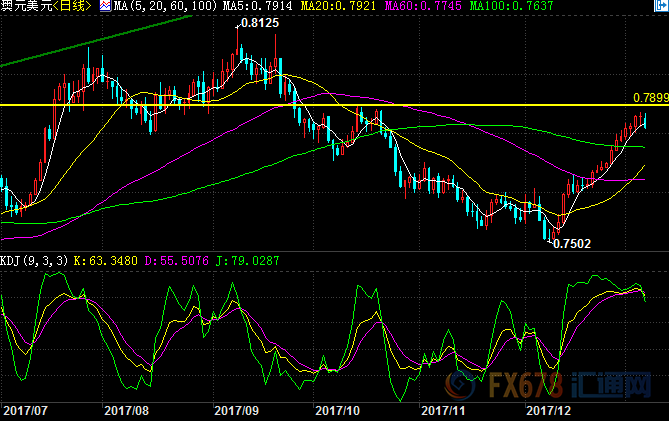The height and width of the screenshot is (421, 669).
Task: Select the yellow MA20 value label
Action: coord(331,7)
